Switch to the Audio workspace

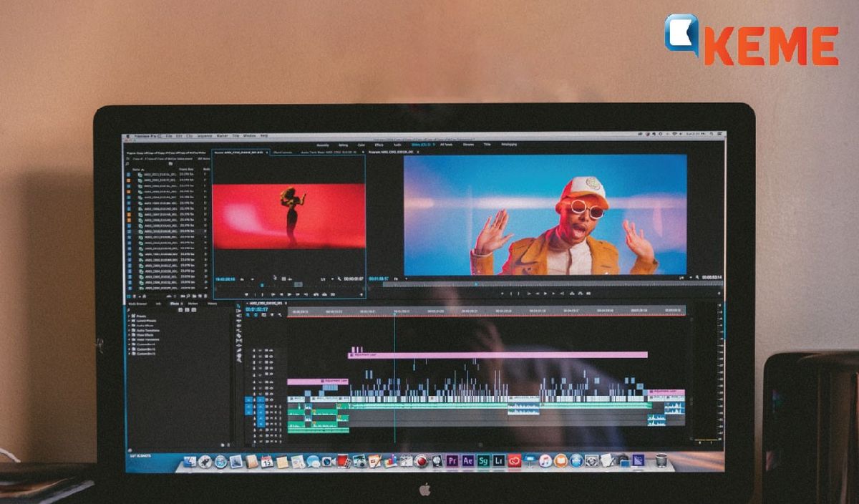tap(397, 145)
